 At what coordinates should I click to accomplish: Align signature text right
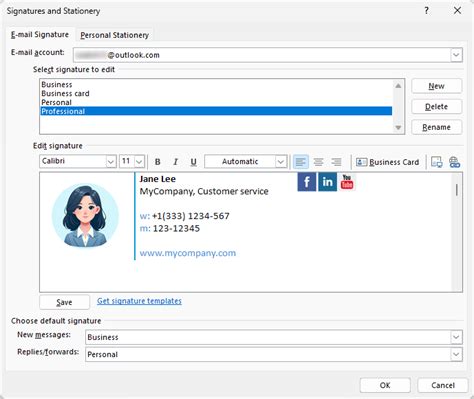(337, 162)
